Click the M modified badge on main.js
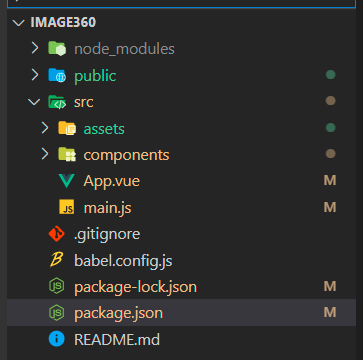Screen dimensions: 363x360 [330, 207]
